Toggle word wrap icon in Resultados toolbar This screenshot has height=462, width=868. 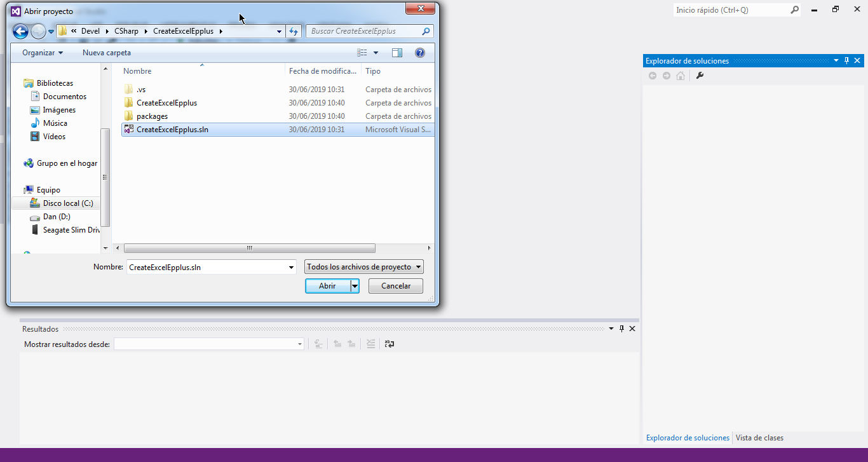390,344
